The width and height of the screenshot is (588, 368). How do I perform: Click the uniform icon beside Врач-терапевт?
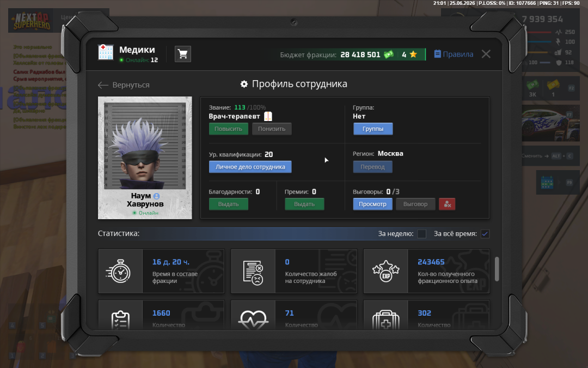pyautogui.click(x=268, y=117)
